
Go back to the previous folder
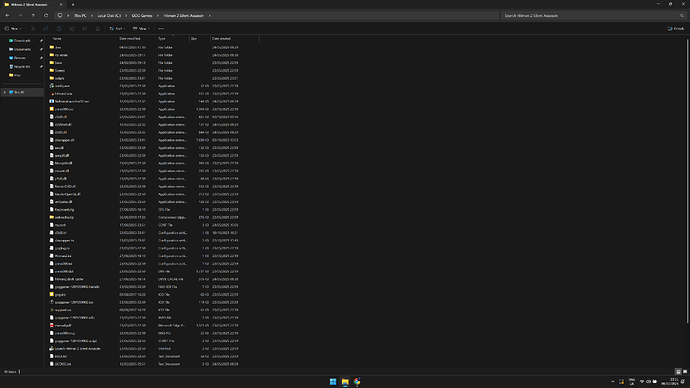click(x=7, y=15)
